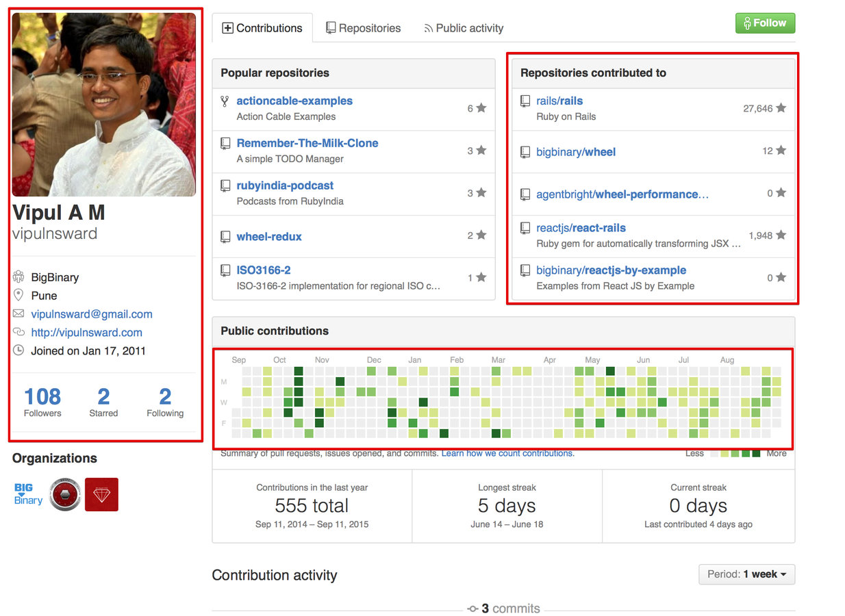Click the Last contributed 4 days ago text
This screenshot has width=845, height=616.
coord(698,524)
